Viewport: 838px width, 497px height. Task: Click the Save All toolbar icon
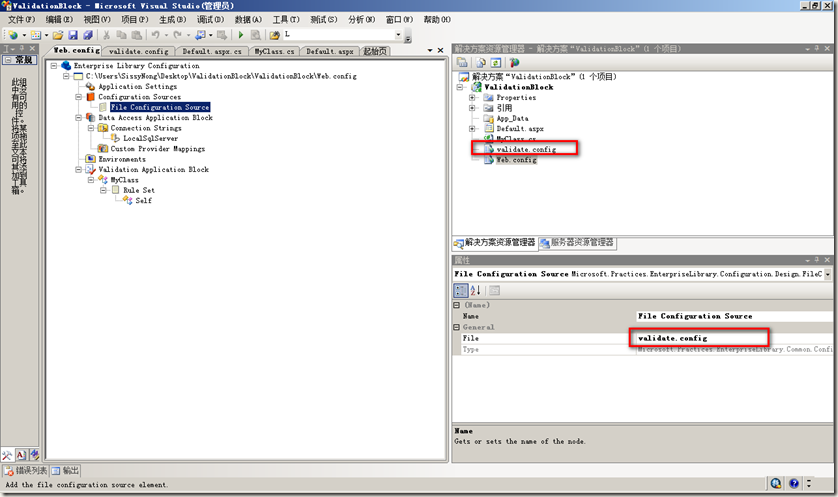[x=88, y=35]
